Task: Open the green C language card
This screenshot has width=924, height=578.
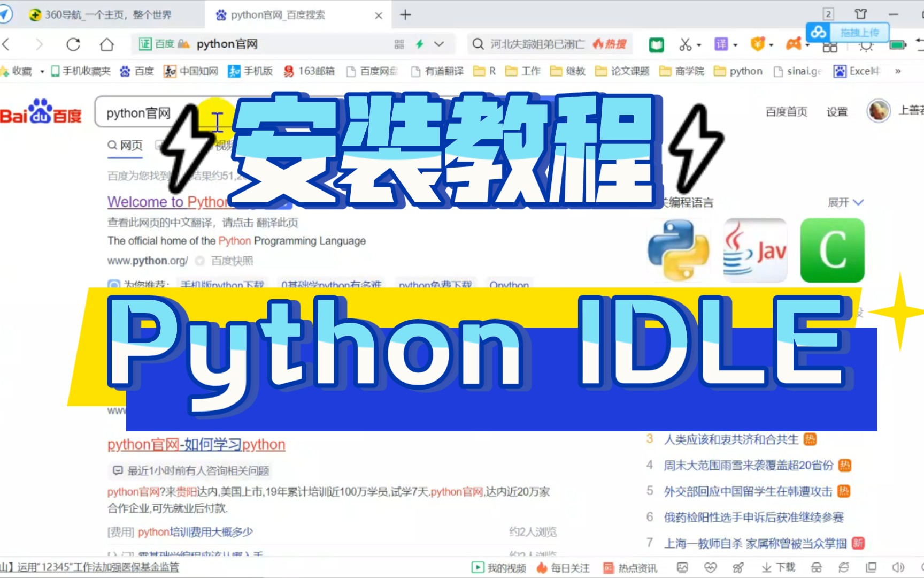Action: [x=832, y=250]
